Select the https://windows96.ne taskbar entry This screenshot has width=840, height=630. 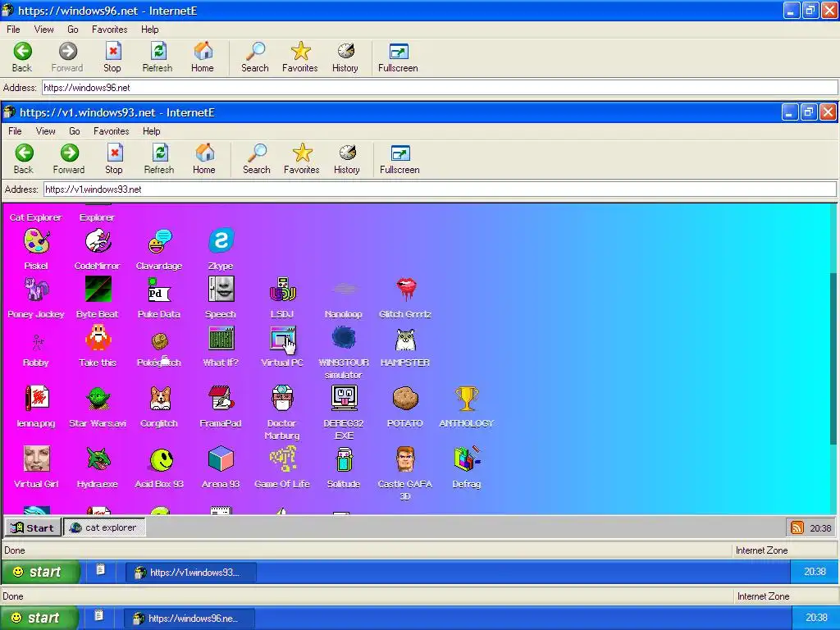tap(189, 619)
